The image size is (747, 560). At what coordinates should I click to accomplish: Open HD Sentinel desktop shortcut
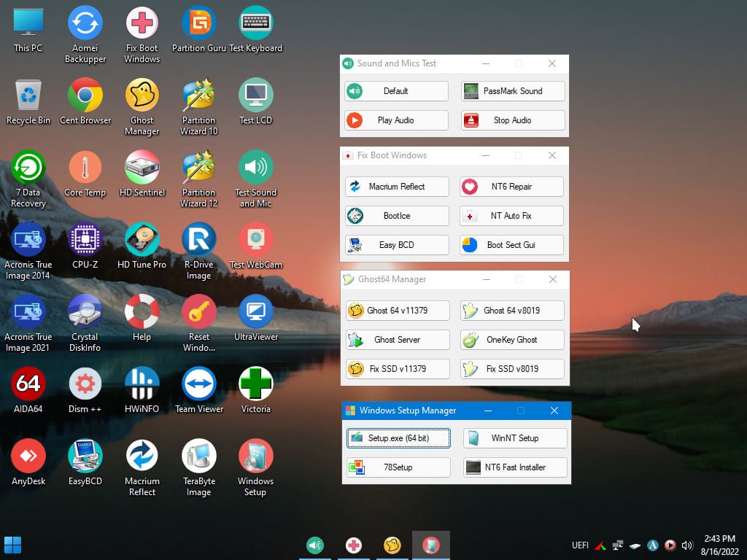pyautogui.click(x=142, y=168)
